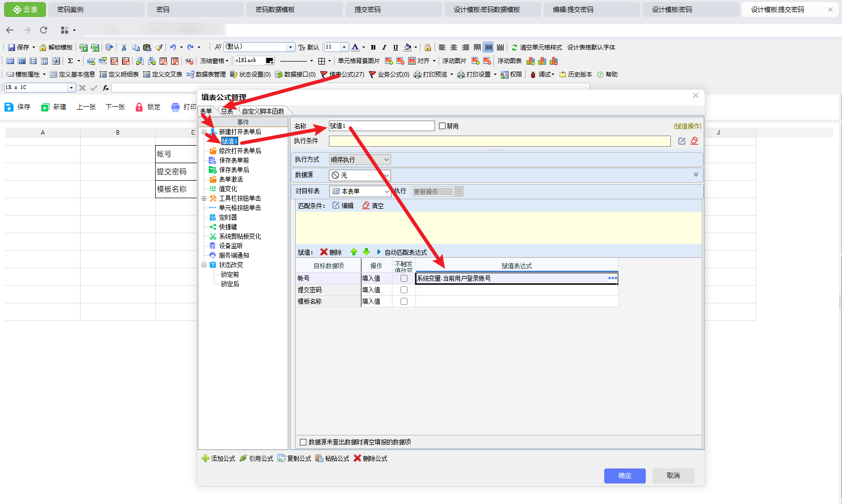Check 不触发值改变 box in 模板名称 row
842x504 pixels.
[x=404, y=301]
